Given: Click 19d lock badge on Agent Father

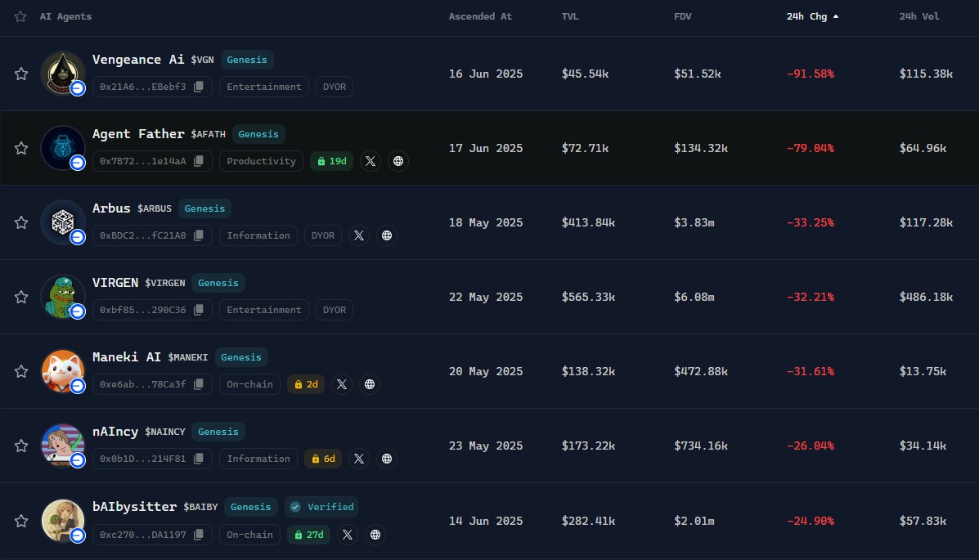Looking at the screenshot, I should (331, 161).
